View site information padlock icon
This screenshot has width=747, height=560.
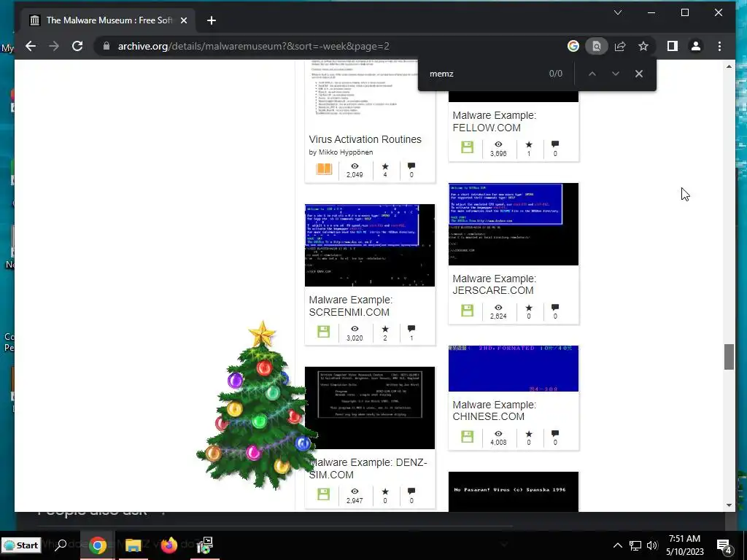click(107, 46)
